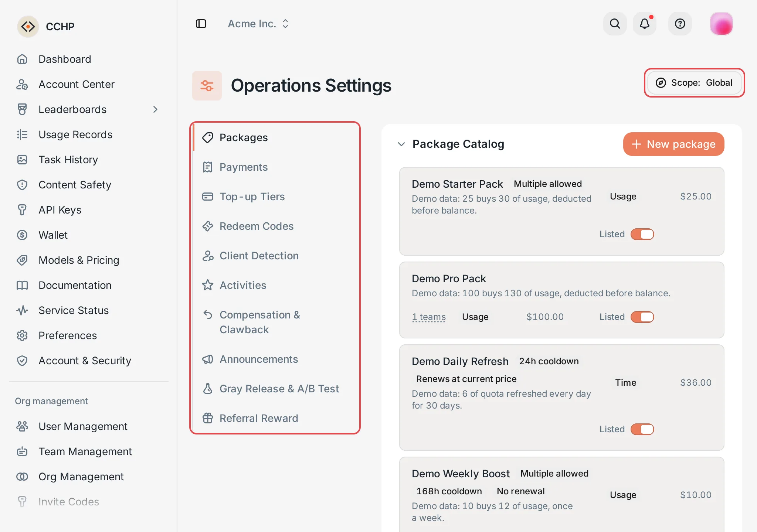Viewport: 757px width, 532px height.
Task: Click the sidebar collapse icon
Action: [x=201, y=24]
